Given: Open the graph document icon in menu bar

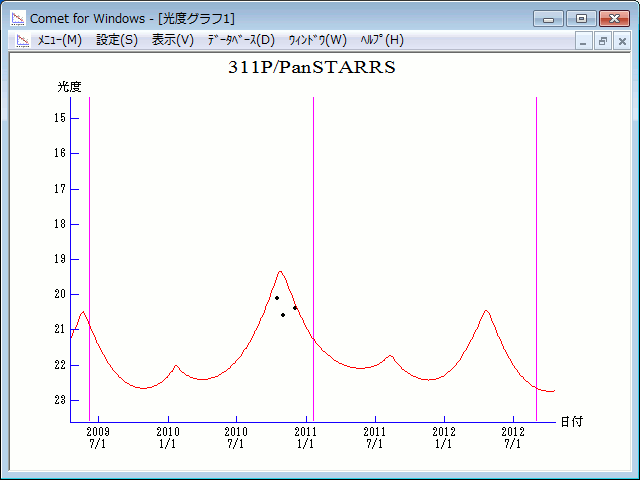Looking at the screenshot, I should [x=22, y=40].
